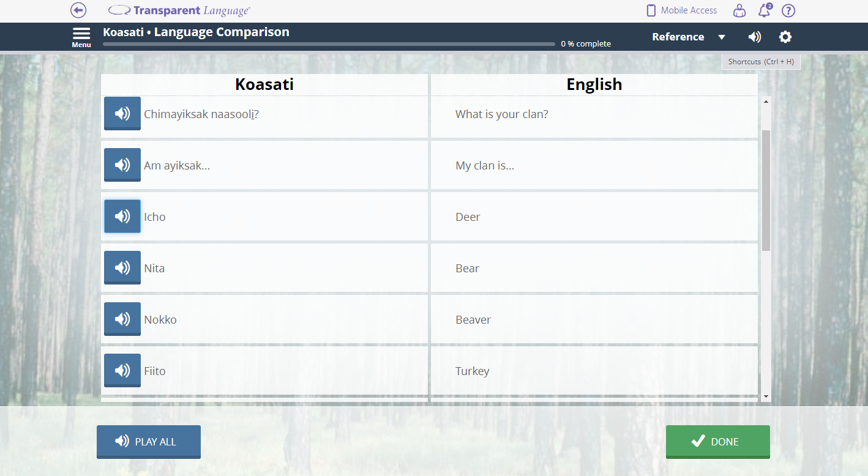
Task: Play pronunciation of Fiito
Action: pos(122,371)
